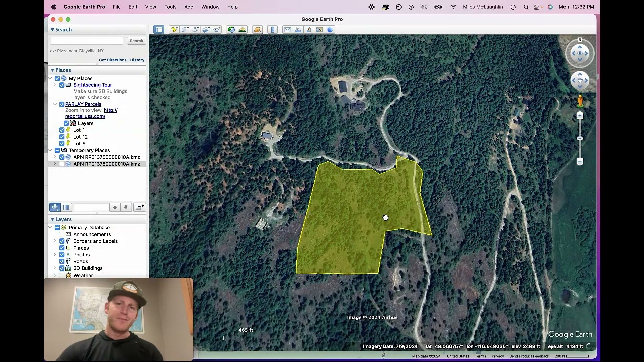The image size is (644, 362).
Task: Toggle the sidebar visibility toolbar button
Action: 159,30
